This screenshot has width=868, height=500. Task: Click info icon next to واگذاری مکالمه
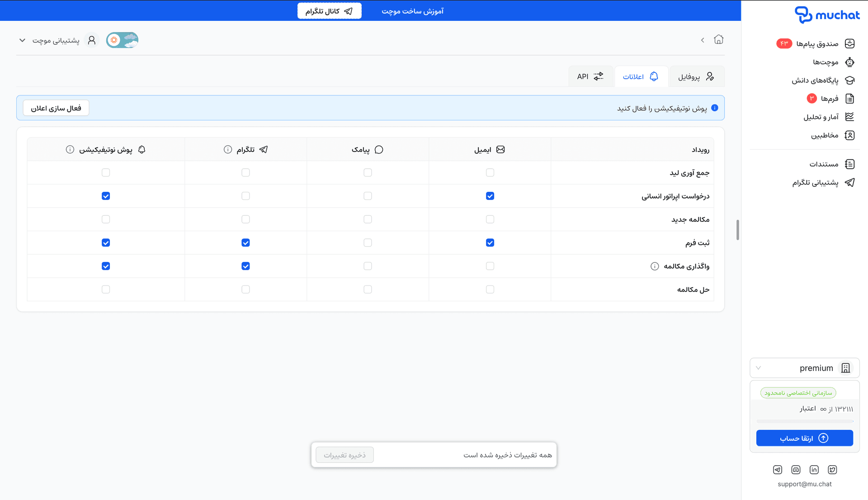654,266
